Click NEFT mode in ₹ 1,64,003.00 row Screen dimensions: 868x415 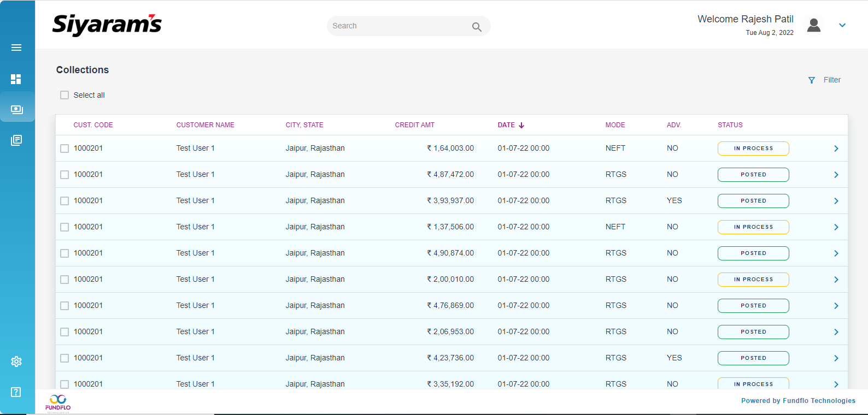pyautogui.click(x=615, y=149)
